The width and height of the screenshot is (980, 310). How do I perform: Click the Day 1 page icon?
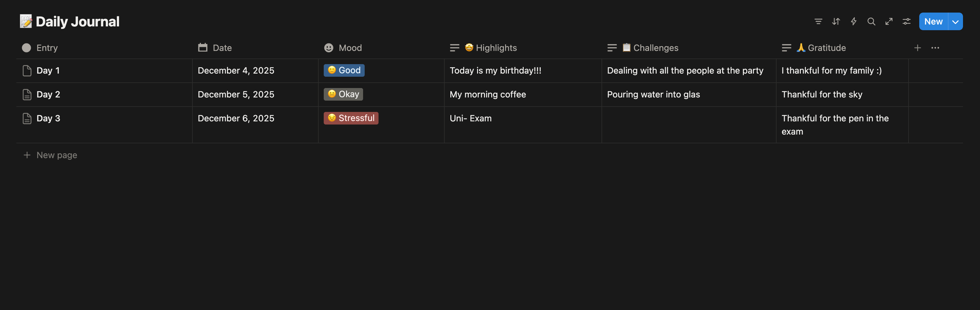point(27,71)
